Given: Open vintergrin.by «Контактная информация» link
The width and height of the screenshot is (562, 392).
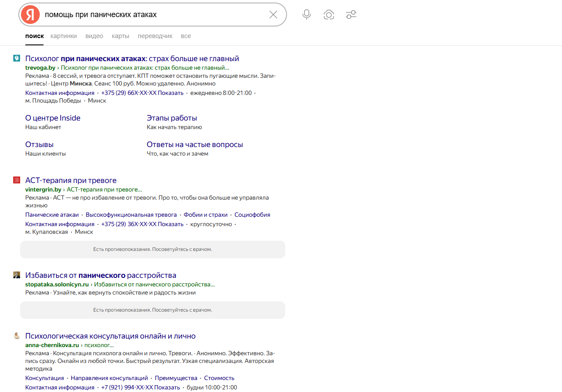Looking at the screenshot, I should (x=60, y=224).
